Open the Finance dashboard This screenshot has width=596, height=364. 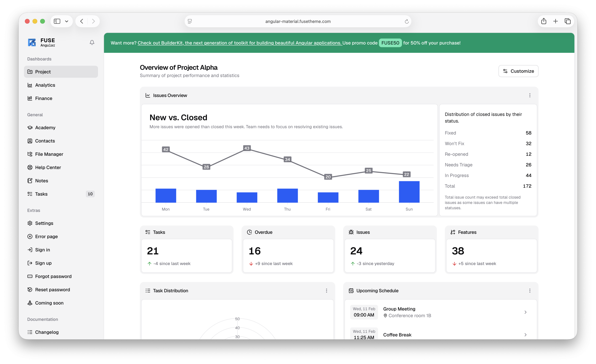pyautogui.click(x=44, y=98)
